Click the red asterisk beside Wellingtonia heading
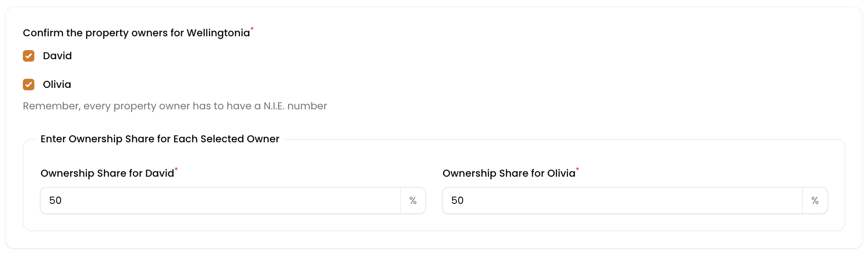Image resolution: width=868 pixels, height=255 pixels. pos(252,29)
